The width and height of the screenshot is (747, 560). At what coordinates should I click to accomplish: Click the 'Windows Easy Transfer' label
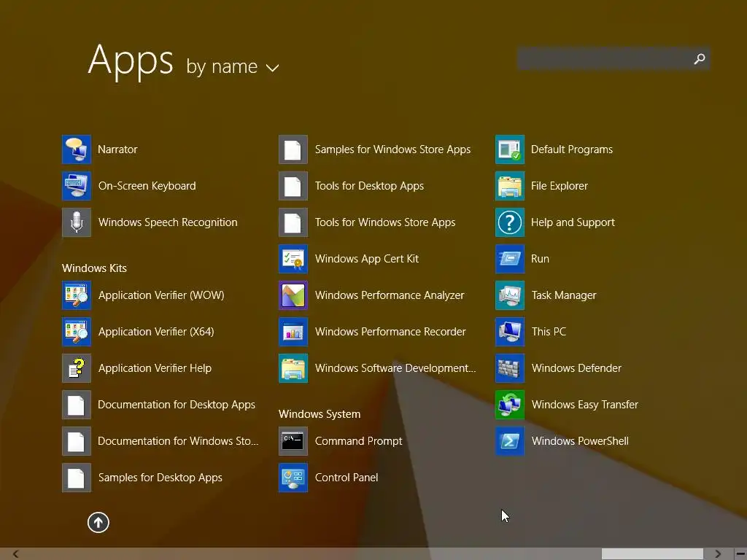click(x=585, y=405)
